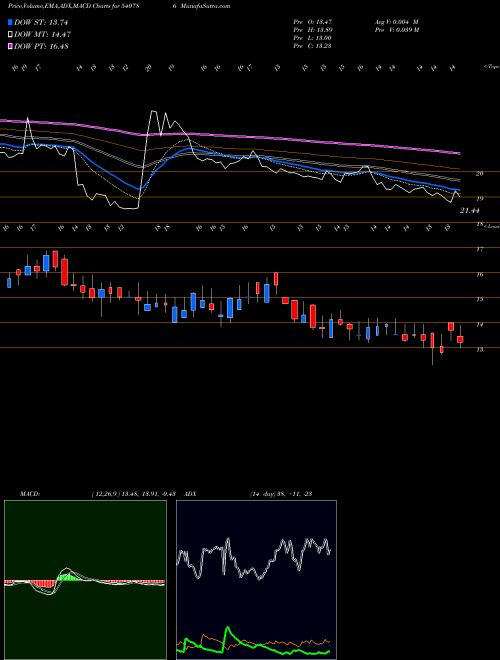Click MACD parameters '(12,26,9) 13.48, 13.91, -0.43'
This screenshot has width=500, height=660.
133,494
